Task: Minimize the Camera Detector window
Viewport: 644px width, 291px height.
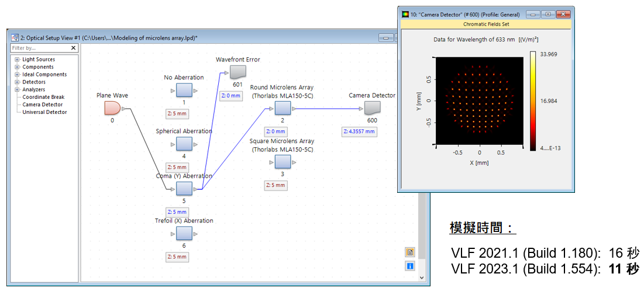Action: 533,15
